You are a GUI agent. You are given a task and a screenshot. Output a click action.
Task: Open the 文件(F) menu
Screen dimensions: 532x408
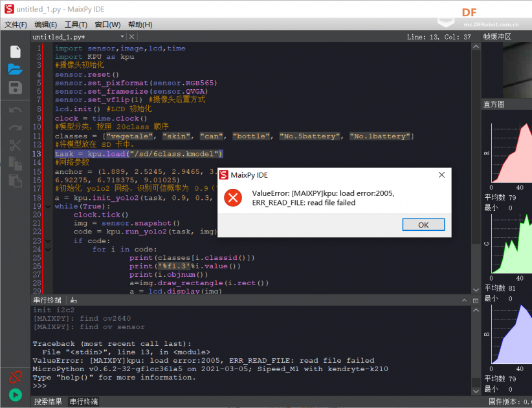click(16, 25)
